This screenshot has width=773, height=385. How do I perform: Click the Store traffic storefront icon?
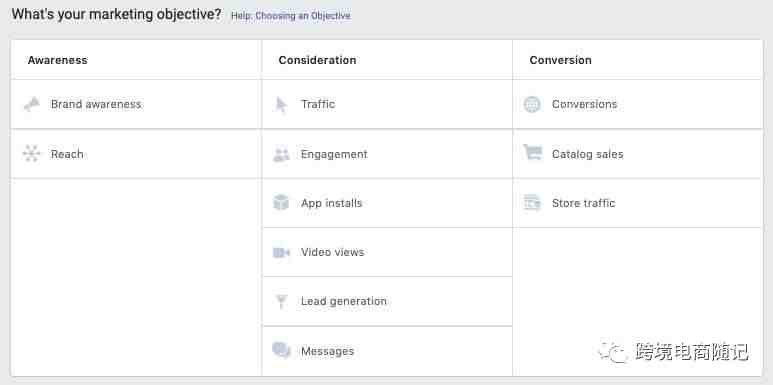click(532, 203)
